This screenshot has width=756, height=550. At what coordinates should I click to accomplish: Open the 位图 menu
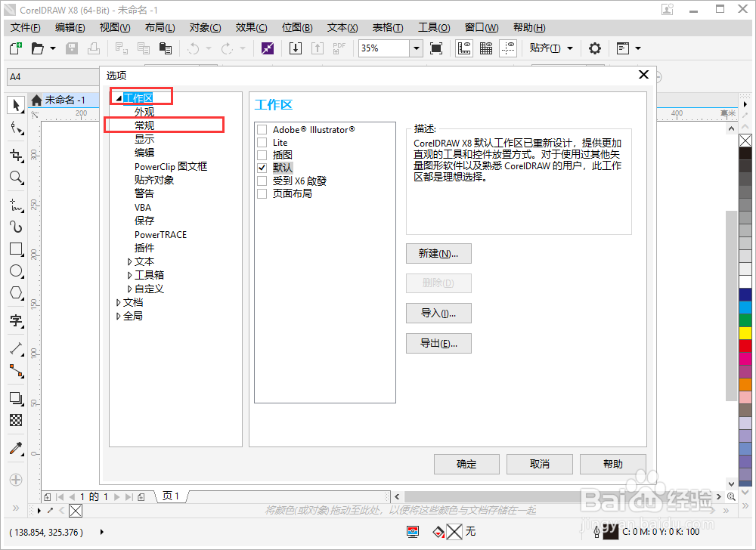tap(297, 27)
